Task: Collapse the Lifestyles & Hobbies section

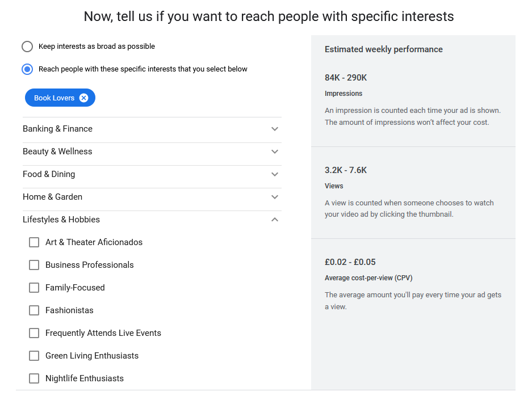Action: pos(275,220)
